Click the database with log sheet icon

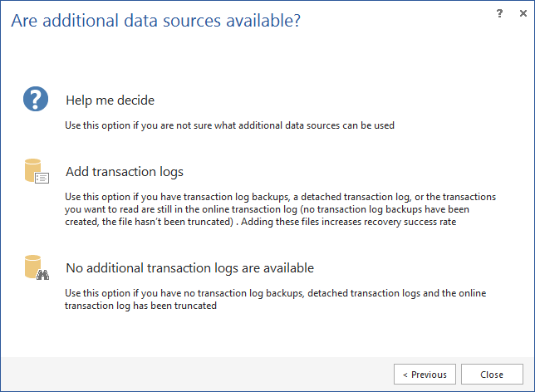[x=37, y=171]
